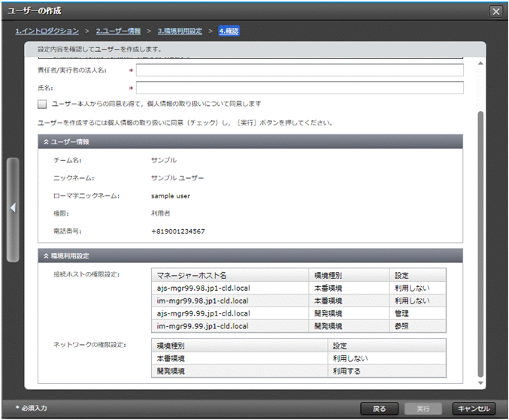
Task: Click the 実行 button
Action: point(423,409)
